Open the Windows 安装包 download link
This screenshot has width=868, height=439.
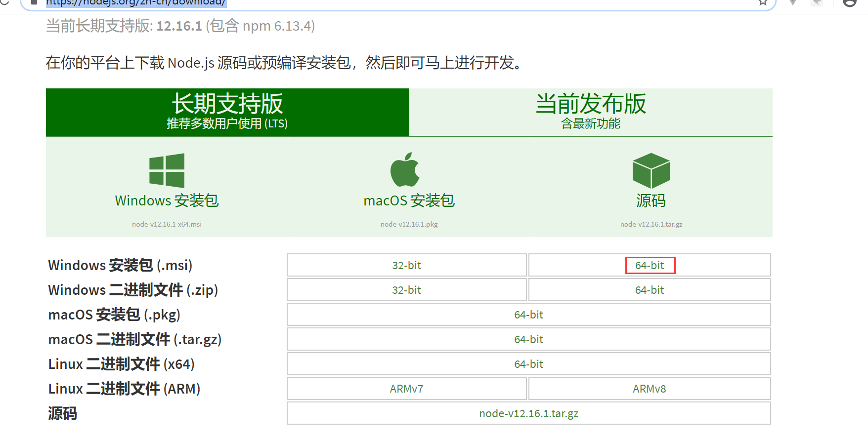click(167, 200)
